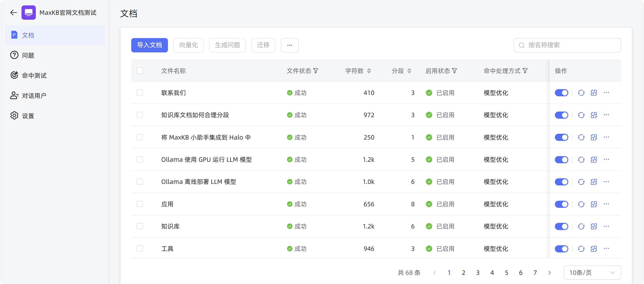Open more options for Ollama 使用 GPU row
This screenshot has width=644, height=284.
606,159
